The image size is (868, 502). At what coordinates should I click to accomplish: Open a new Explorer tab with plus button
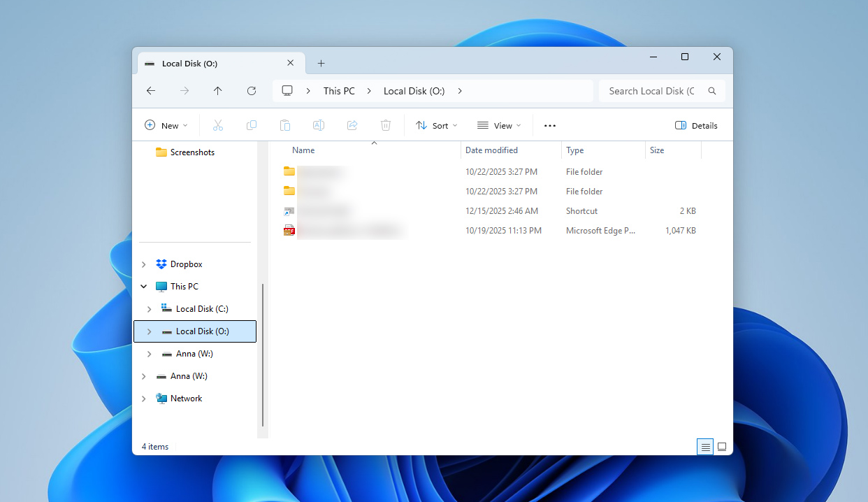coord(321,63)
